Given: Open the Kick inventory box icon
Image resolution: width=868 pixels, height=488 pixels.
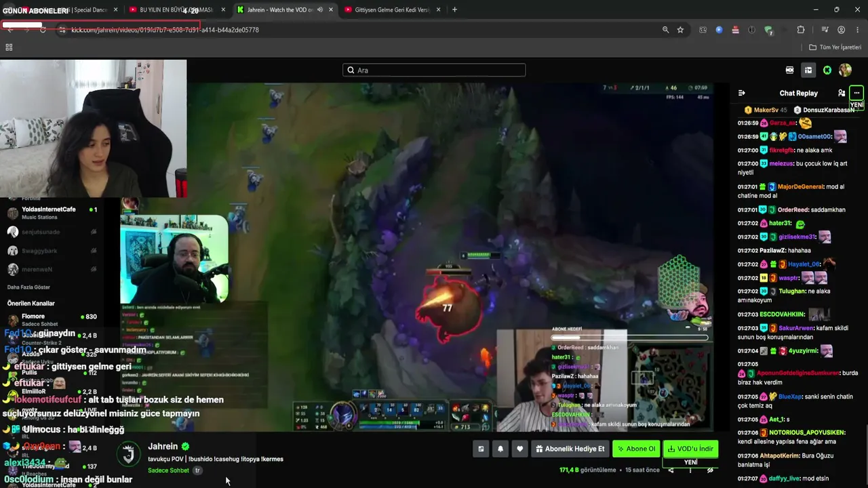Looking at the screenshot, I should (808, 70).
